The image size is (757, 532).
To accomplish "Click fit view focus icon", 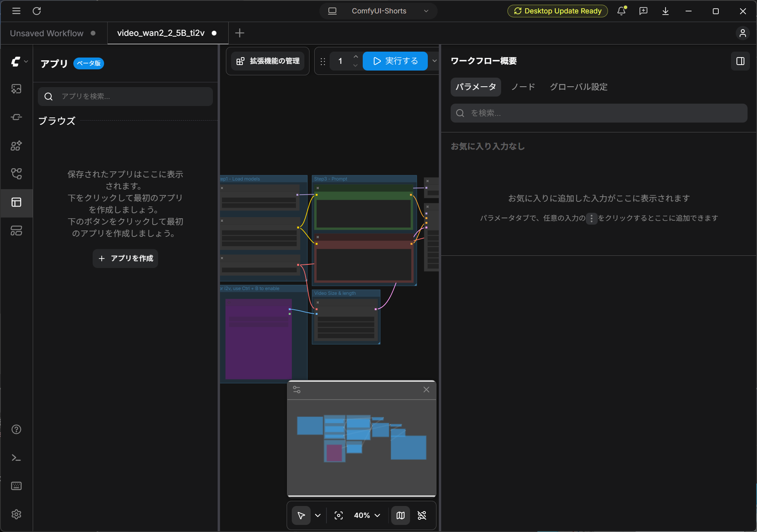I will [339, 515].
